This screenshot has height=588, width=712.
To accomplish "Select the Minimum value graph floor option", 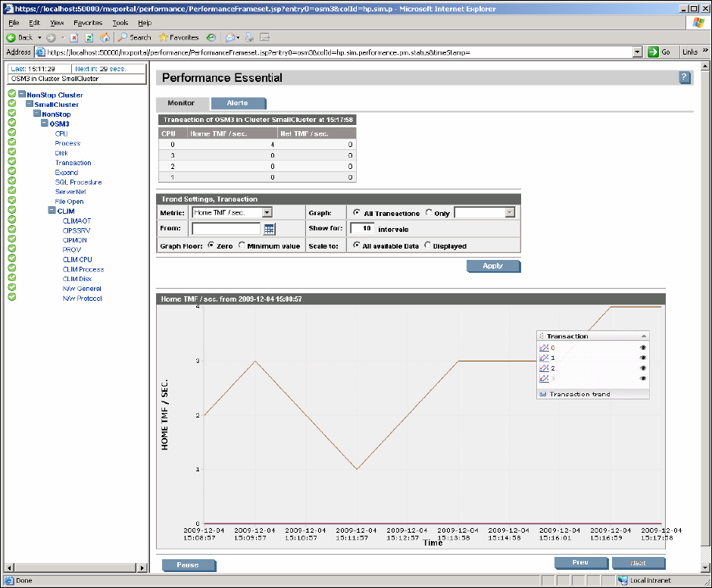I will coord(242,246).
